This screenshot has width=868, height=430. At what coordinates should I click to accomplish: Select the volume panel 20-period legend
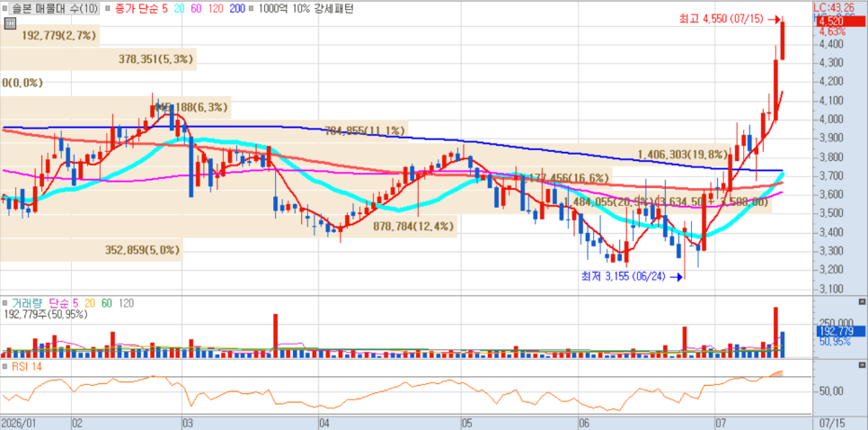(89, 304)
